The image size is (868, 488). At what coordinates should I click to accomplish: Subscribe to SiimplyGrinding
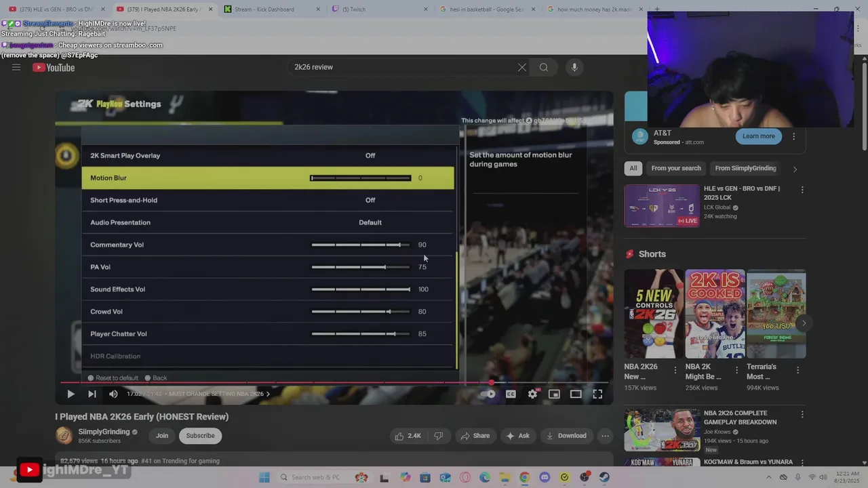(200, 436)
